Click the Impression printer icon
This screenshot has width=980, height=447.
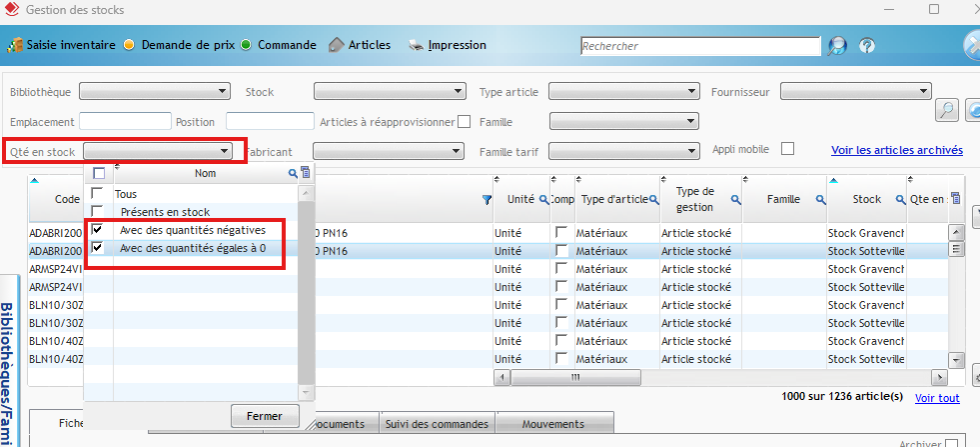click(x=417, y=45)
